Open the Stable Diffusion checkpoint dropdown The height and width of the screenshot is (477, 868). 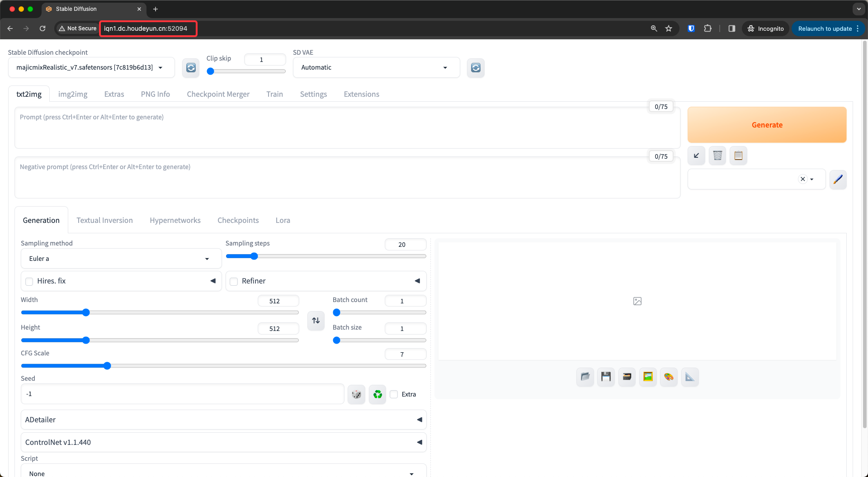click(x=91, y=67)
